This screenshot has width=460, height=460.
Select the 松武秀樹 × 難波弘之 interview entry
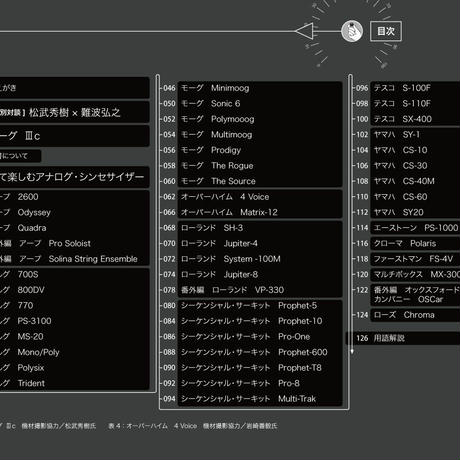pos(74,113)
